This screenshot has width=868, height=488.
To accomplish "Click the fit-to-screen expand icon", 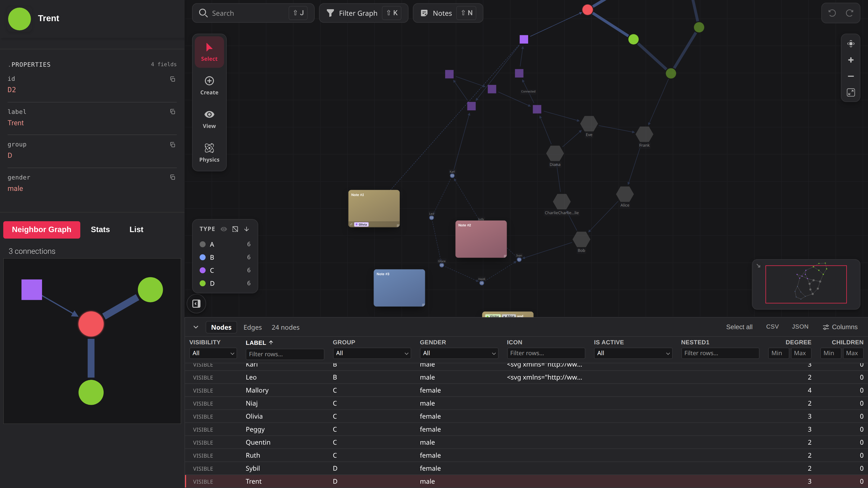I will (851, 92).
